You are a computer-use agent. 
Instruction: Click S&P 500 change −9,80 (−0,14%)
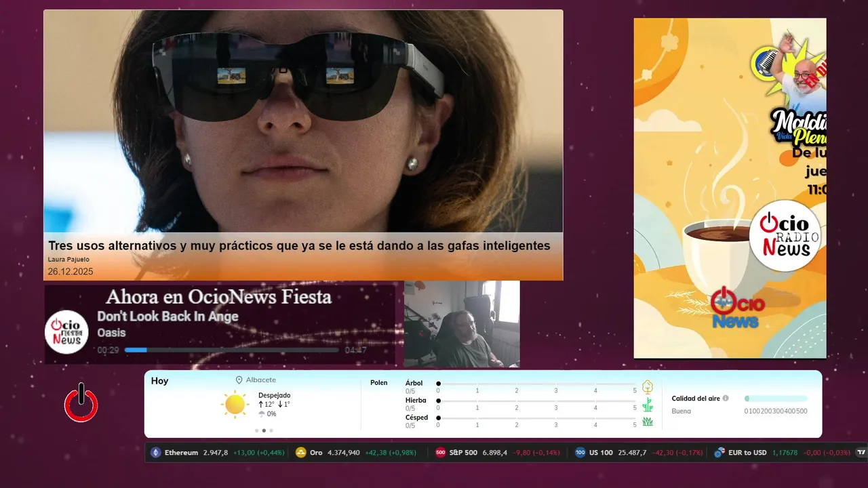click(536, 453)
